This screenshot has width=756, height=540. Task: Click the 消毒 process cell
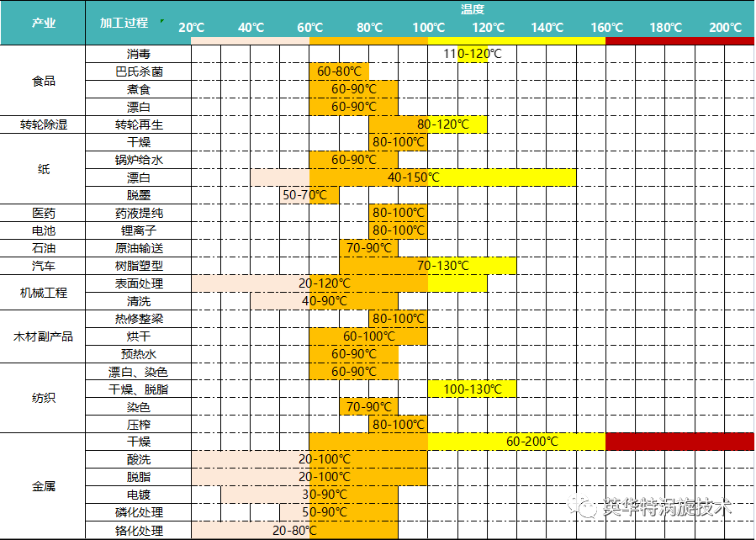139,54
